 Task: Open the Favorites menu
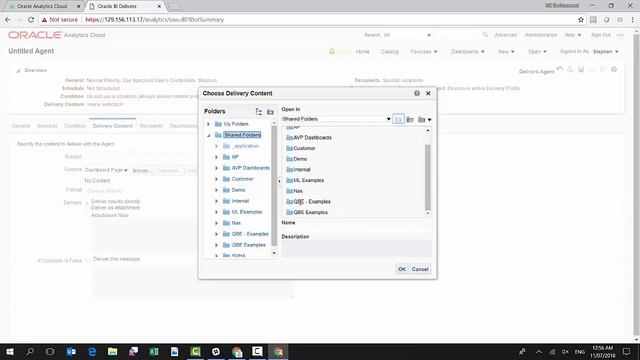424,52
